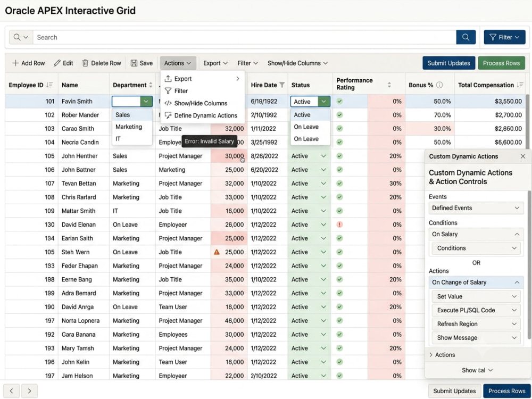Choose Define Dynamic Actions menu entry
Image resolution: width=532 pixels, height=399 pixels.
(x=202, y=115)
